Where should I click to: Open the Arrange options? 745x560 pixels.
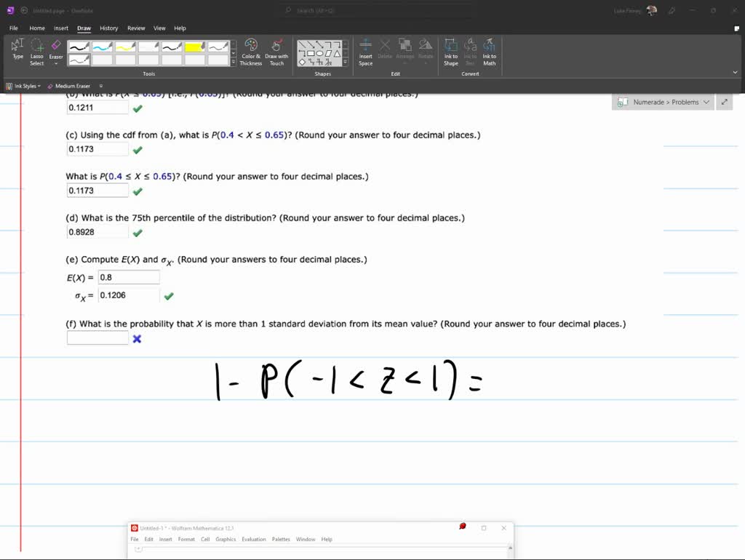405,49
